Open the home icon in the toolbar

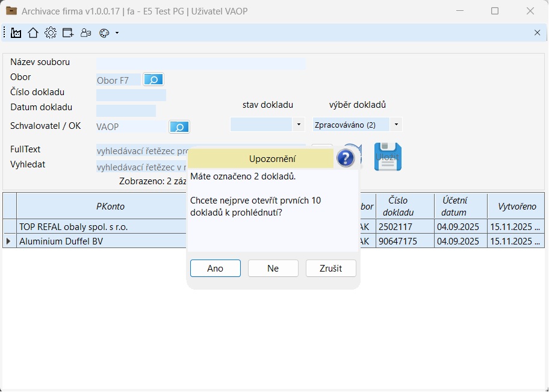tap(33, 33)
